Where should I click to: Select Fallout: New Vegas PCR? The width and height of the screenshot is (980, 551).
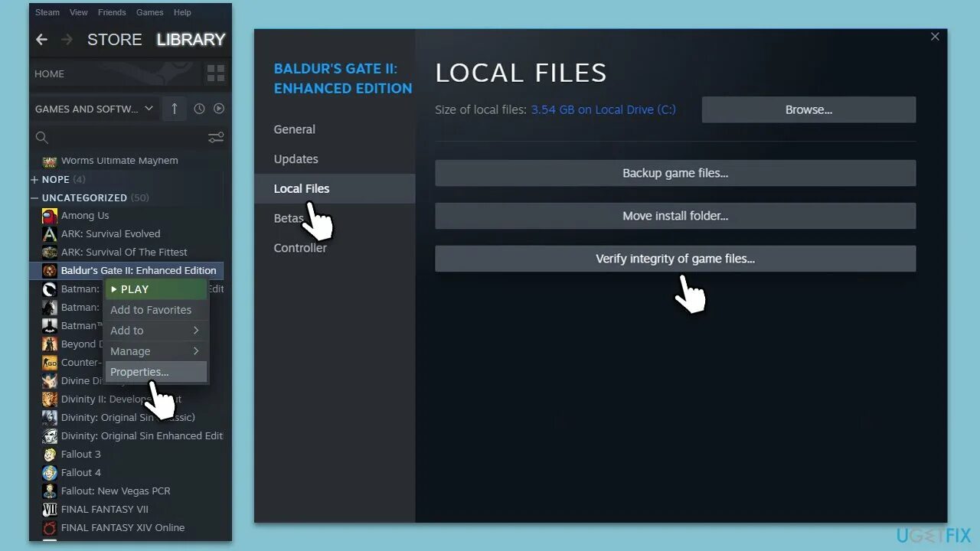[x=116, y=491]
